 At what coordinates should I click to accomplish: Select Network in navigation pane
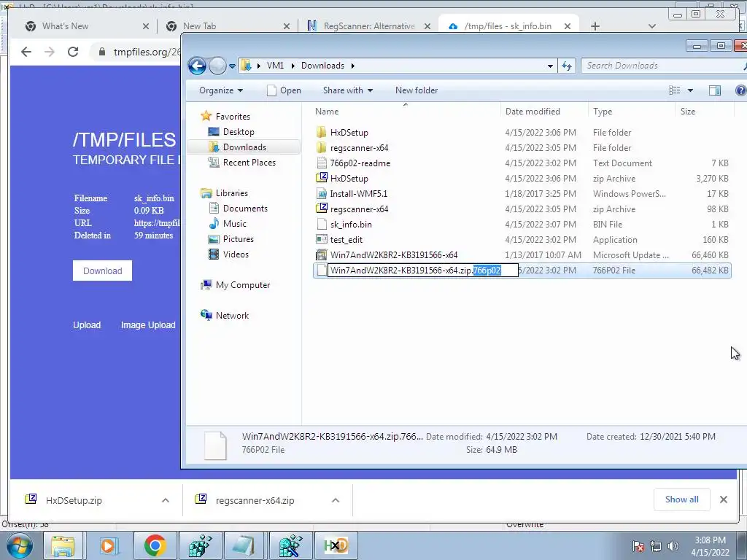point(232,315)
